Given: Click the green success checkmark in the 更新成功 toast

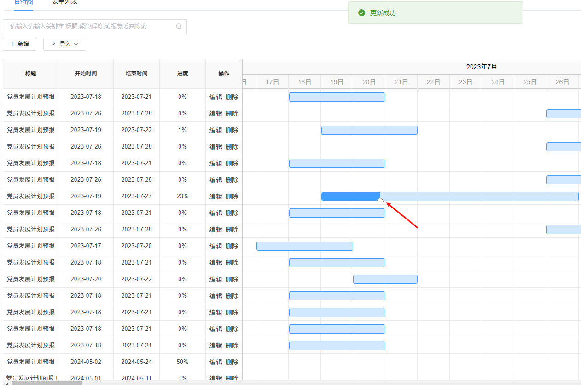Looking at the screenshot, I should pyautogui.click(x=362, y=13).
